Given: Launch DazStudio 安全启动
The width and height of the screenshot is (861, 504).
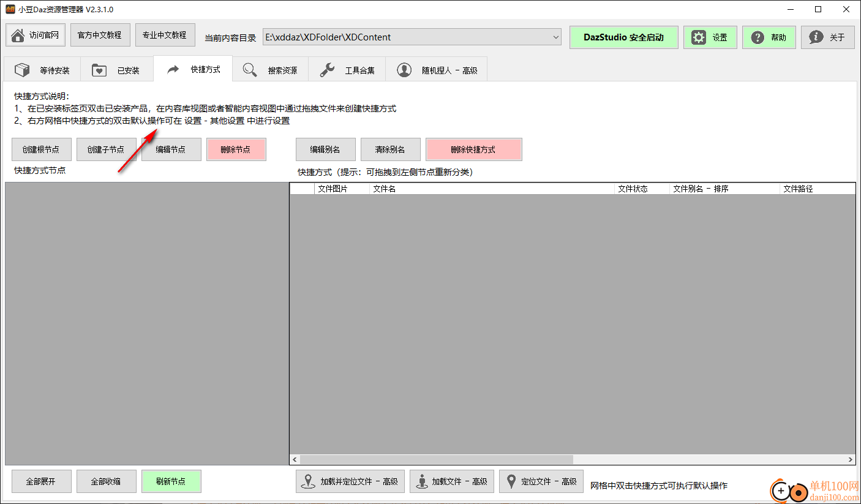Looking at the screenshot, I should pos(624,37).
